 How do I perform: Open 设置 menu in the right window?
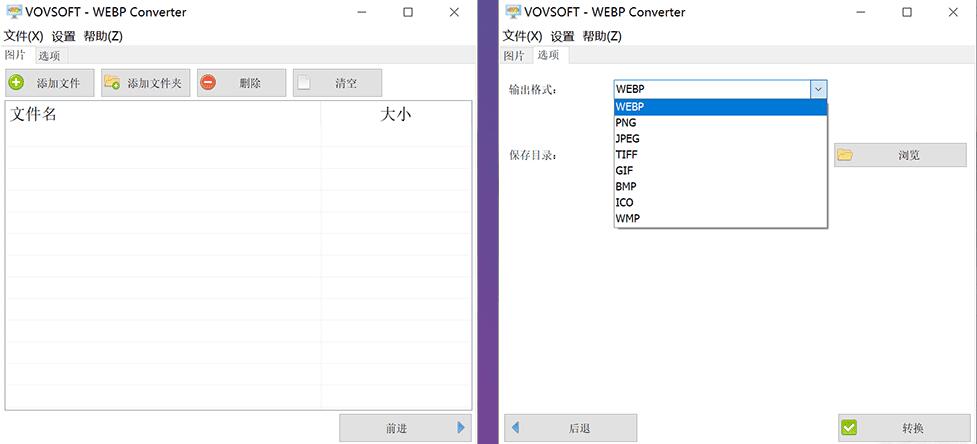coord(562,36)
